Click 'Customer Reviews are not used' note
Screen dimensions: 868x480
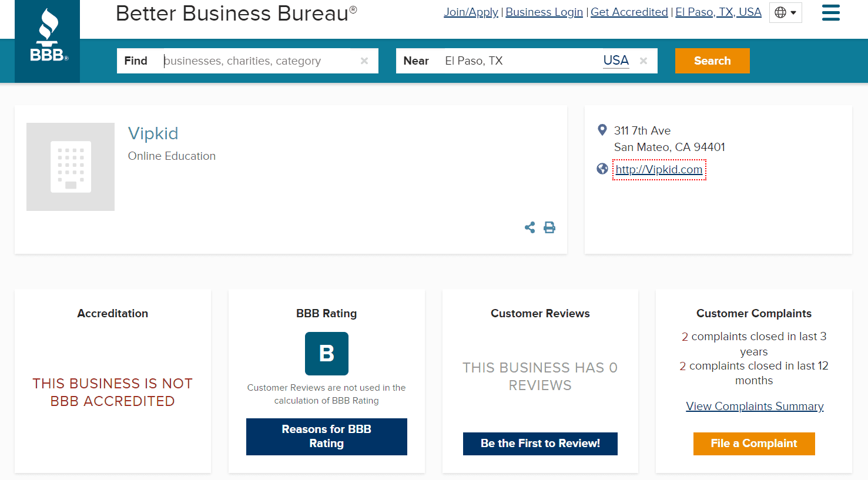[327, 394]
